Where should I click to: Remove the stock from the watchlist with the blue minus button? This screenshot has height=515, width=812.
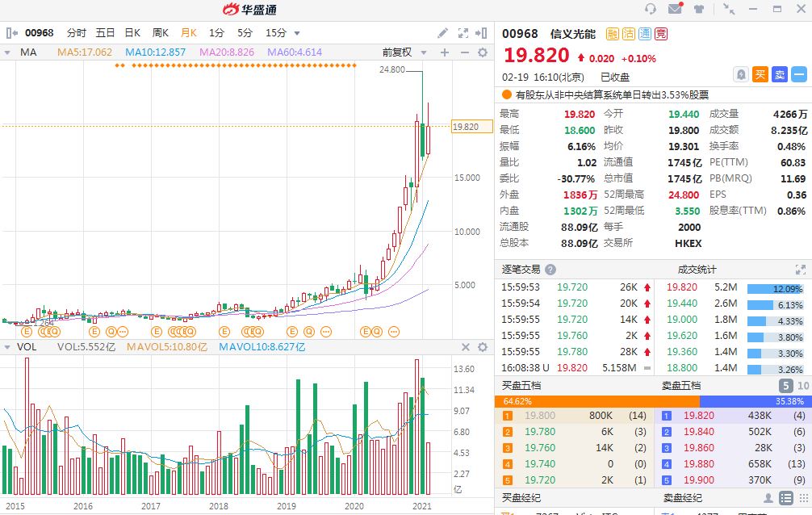coord(799,74)
